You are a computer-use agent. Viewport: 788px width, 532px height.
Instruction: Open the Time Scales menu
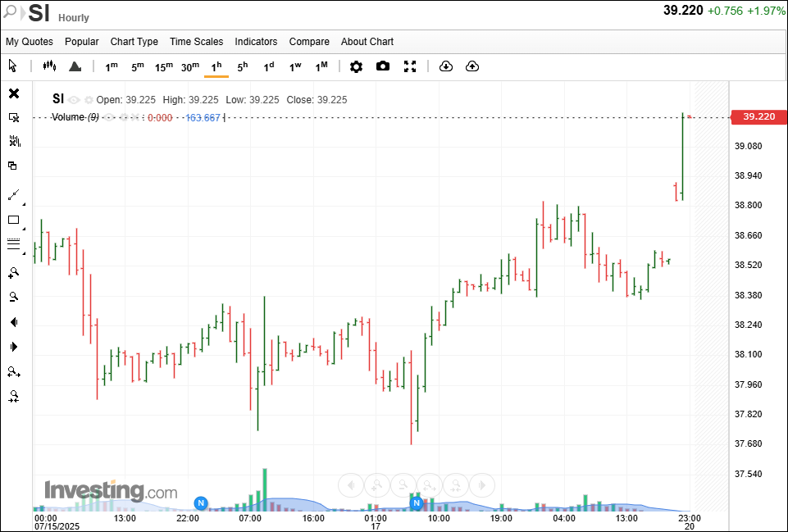pos(197,42)
